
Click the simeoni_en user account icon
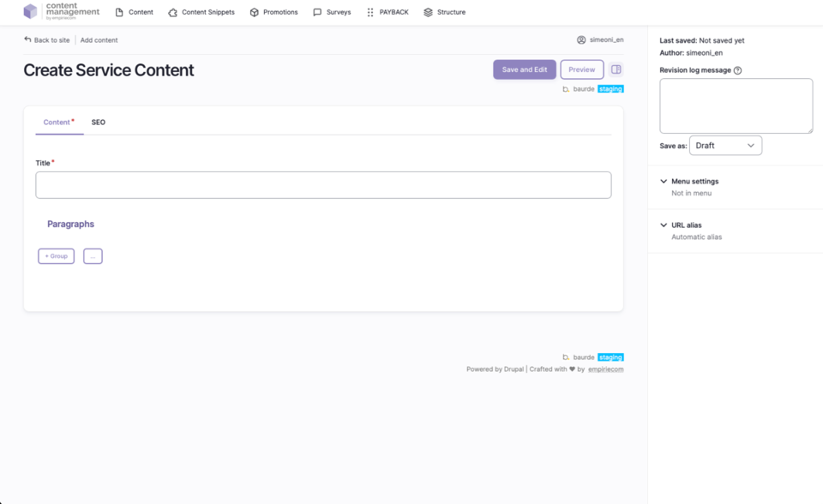[x=581, y=40]
